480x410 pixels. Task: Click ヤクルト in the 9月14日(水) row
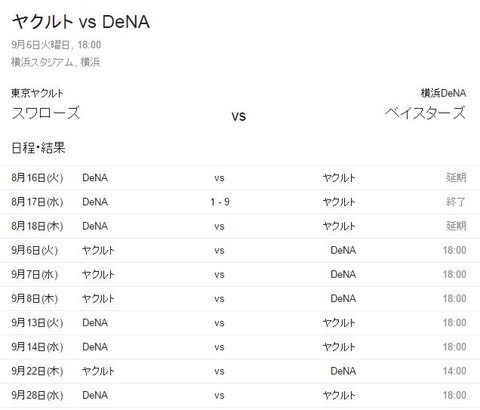(339, 347)
